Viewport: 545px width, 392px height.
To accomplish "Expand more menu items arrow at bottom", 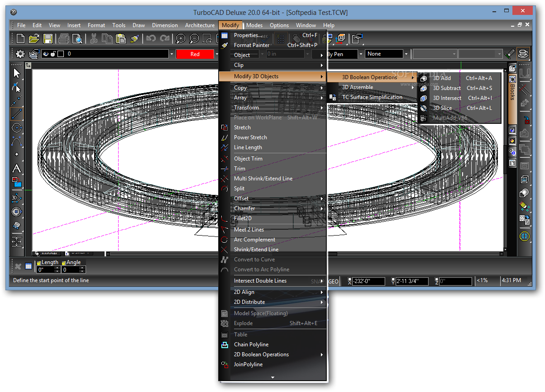I will pyautogui.click(x=272, y=377).
